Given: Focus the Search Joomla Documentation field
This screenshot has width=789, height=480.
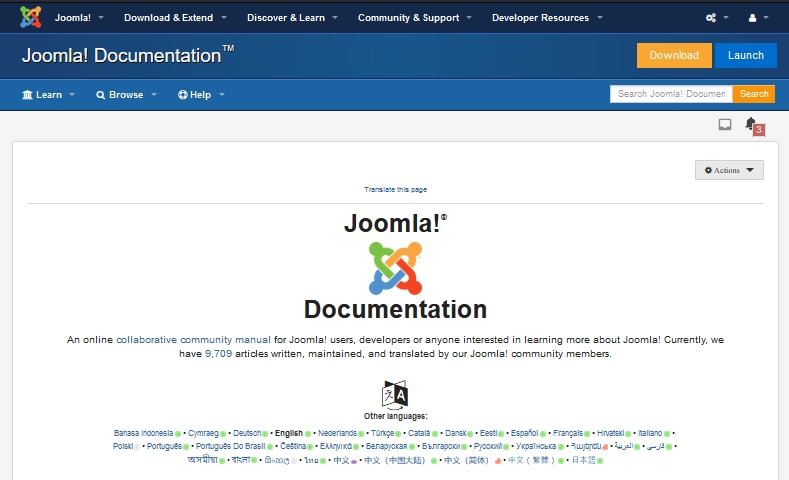Looking at the screenshot, I should tap(671, 94).
